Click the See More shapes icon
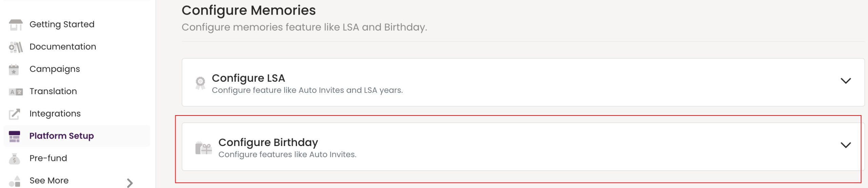This screenshot has height=188, width=868. (15, 181)
